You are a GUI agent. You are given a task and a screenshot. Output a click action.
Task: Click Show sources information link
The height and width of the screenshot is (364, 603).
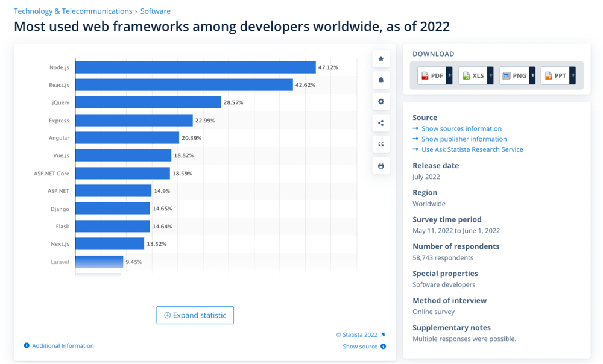[x=461, y=128]
